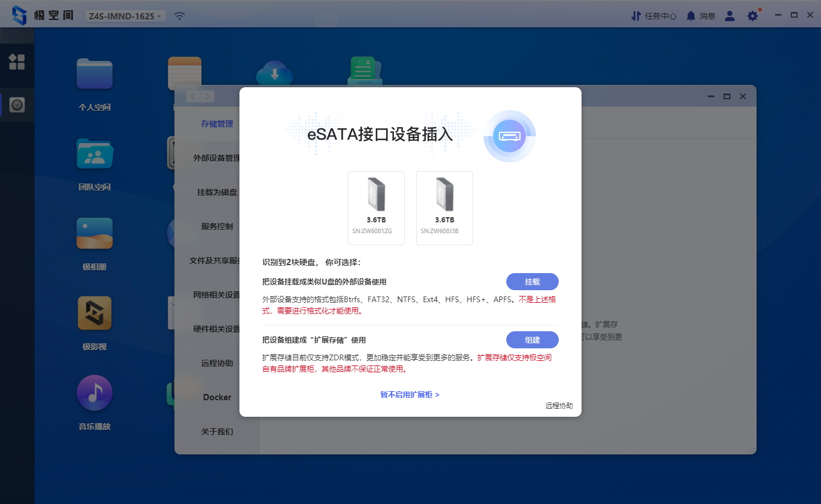The height and width of the screenshot is (504, 821).
Task: Open the top-bar settings gear
Action: click(x=753, y=16)
